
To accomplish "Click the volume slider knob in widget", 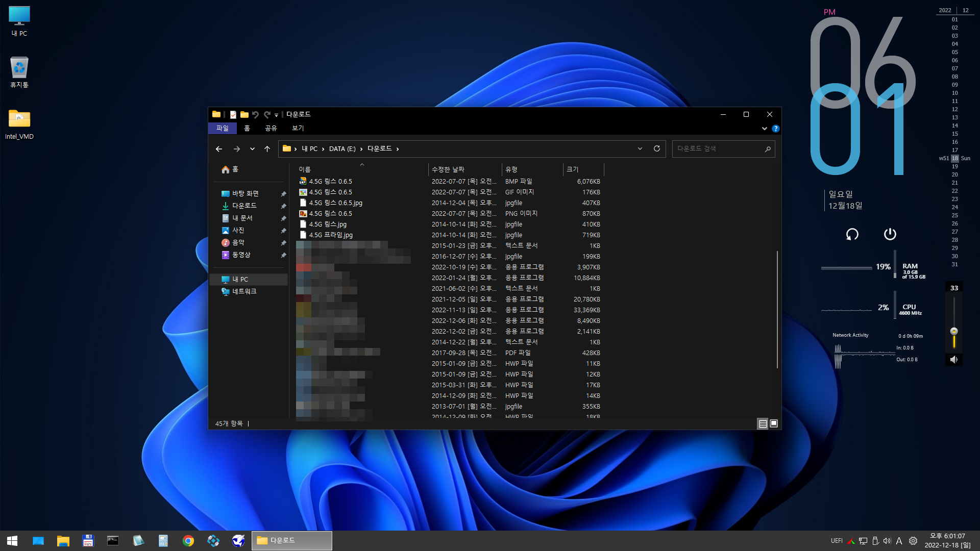I will [x=954, y=331].
